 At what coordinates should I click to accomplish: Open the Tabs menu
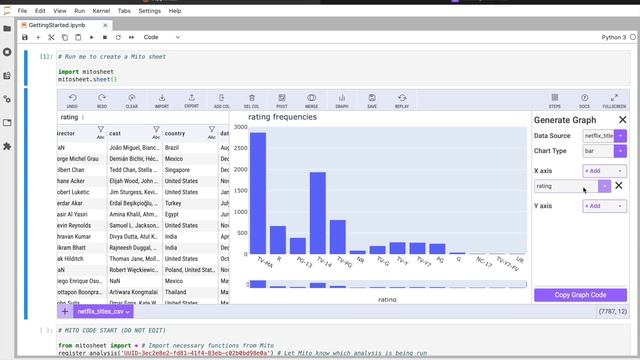click(124, 11)
